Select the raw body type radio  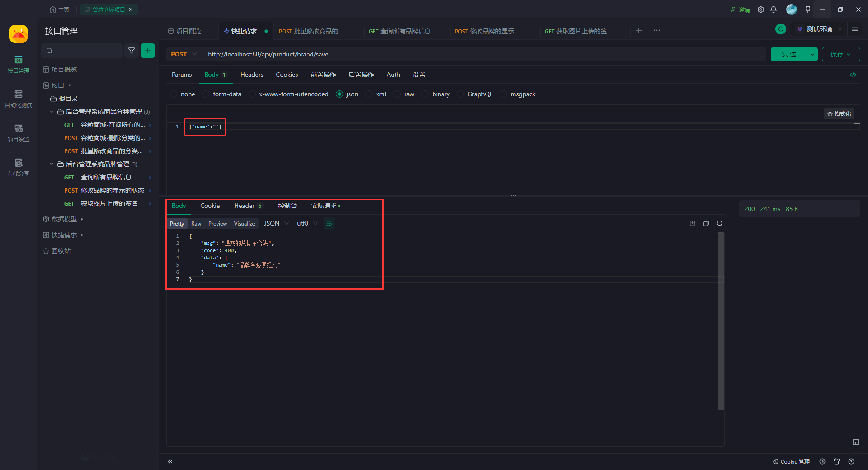coord(397,94)
